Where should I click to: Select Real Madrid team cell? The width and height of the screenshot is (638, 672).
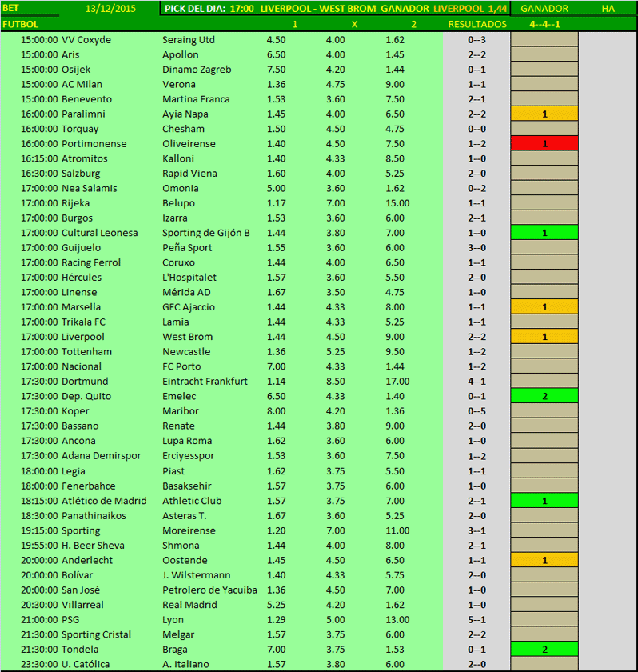pos(189,605)
